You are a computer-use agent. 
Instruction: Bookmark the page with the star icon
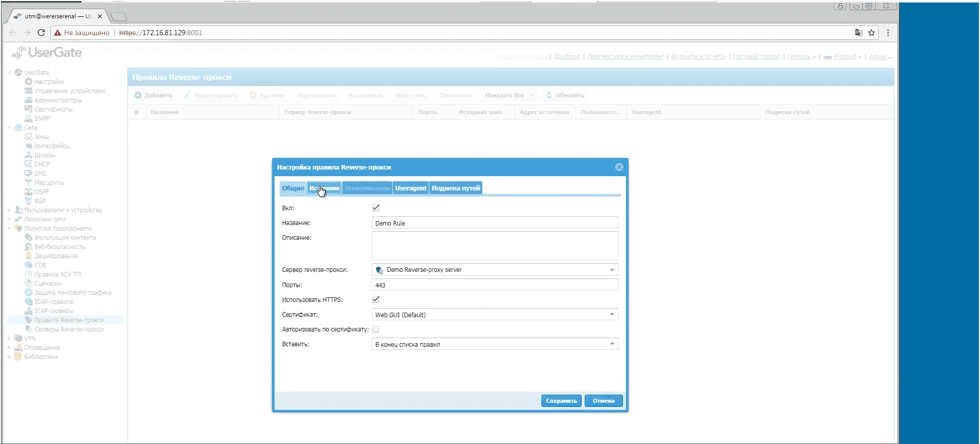[x=872, y=33]
